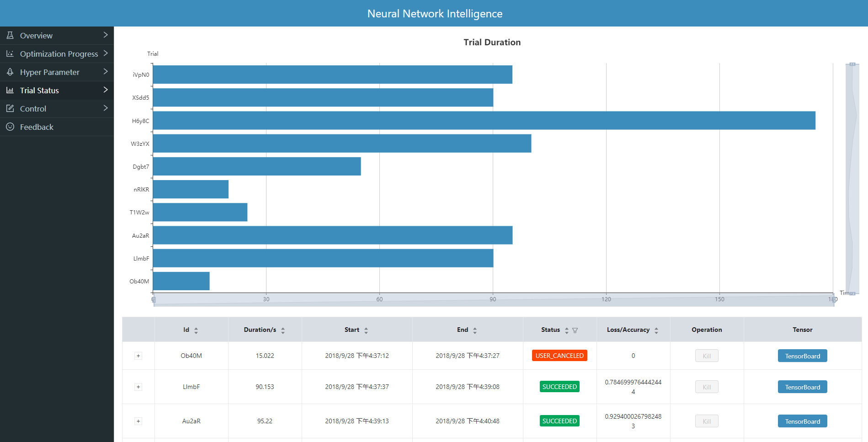868x442 pixels.
Task: Click the Trial Status bar-chart icon
Action: click(x=10, y=90)
